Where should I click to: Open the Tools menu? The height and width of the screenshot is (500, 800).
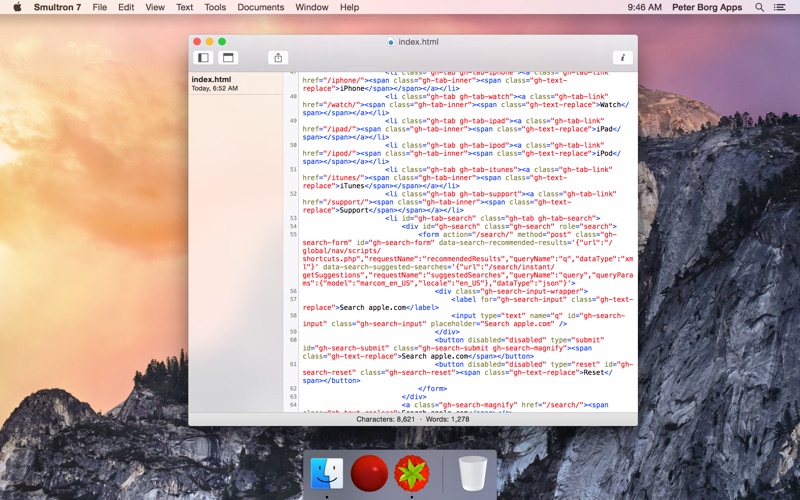(215, 7)
